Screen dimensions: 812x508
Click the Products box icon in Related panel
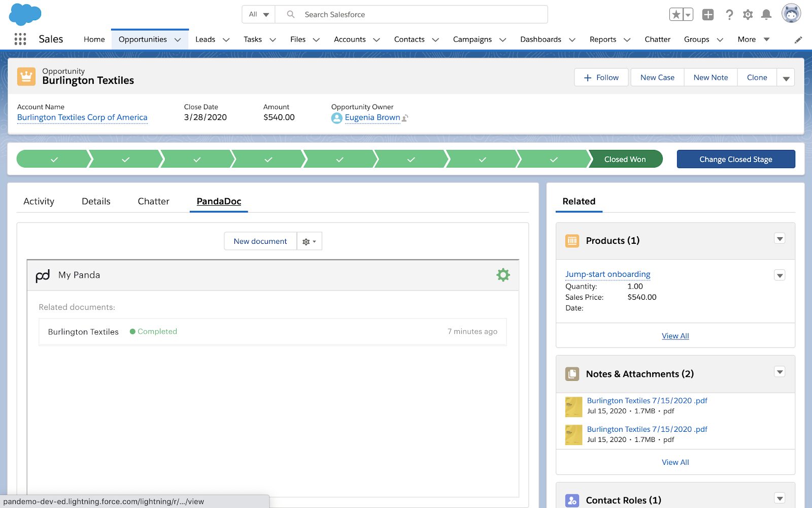click(x=572, y=241)
